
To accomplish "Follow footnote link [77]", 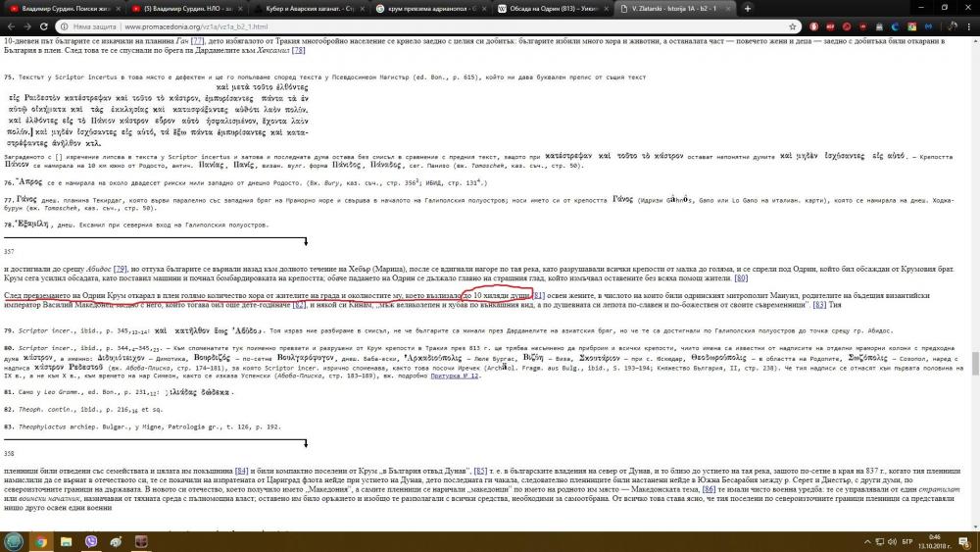I will [x=197, y=41].
